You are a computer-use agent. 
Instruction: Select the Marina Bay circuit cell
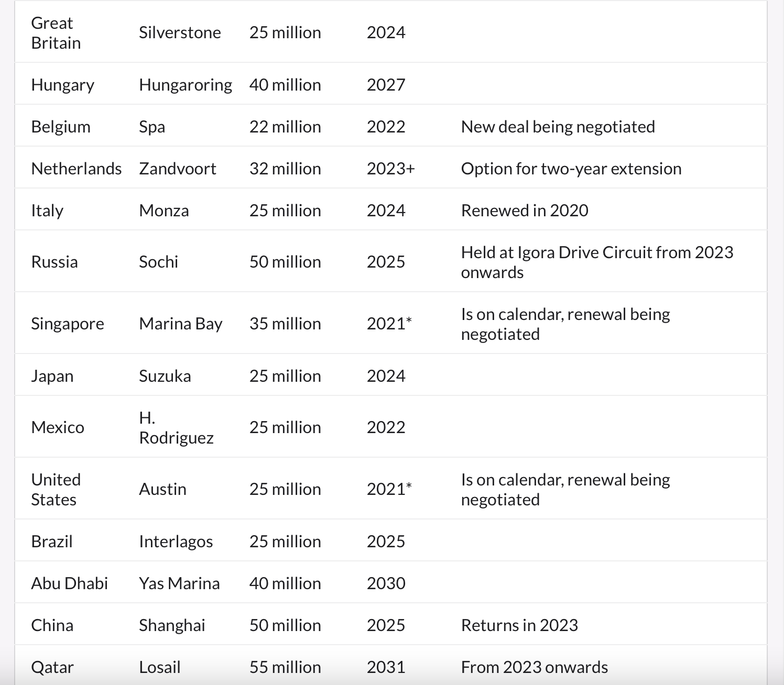(180, 324)
